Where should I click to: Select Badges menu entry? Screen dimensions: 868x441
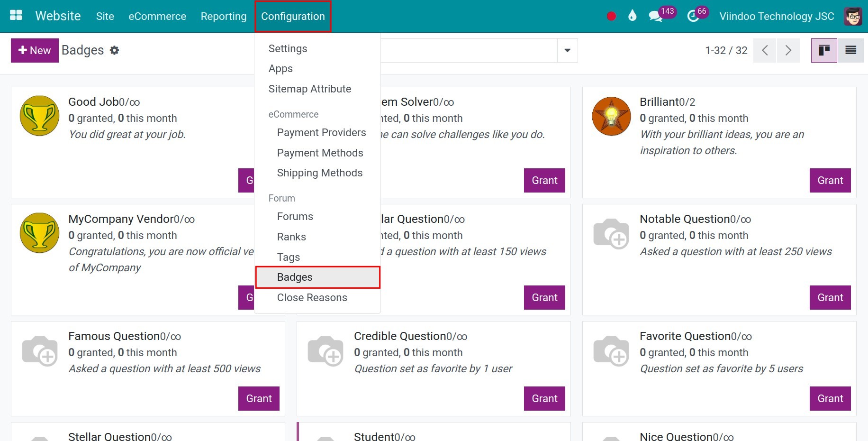[317, 277]
